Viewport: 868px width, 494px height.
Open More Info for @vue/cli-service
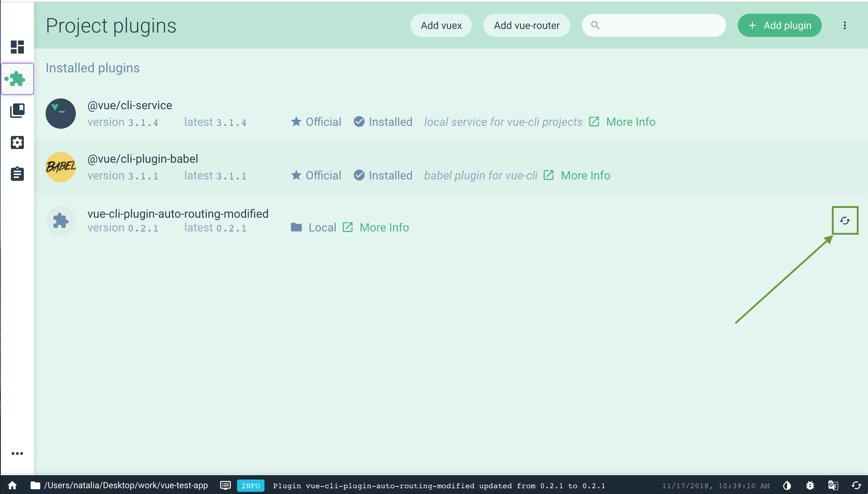tap(629, 122)
